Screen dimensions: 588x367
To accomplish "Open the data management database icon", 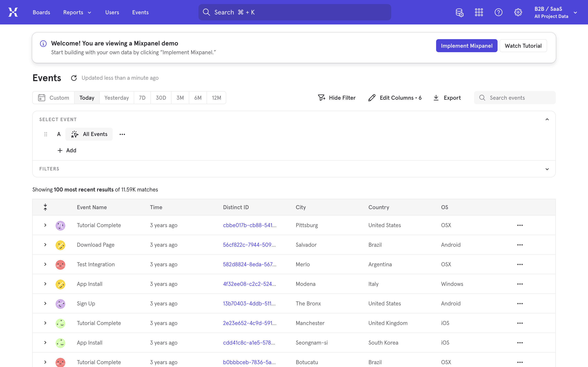I will pos(459,12).
